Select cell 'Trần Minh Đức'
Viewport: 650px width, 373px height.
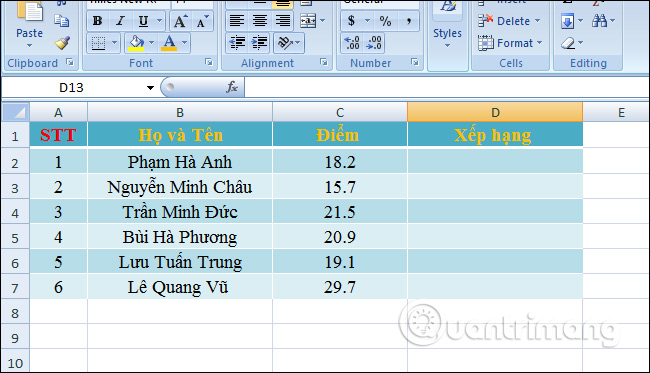tap(180, 212)
